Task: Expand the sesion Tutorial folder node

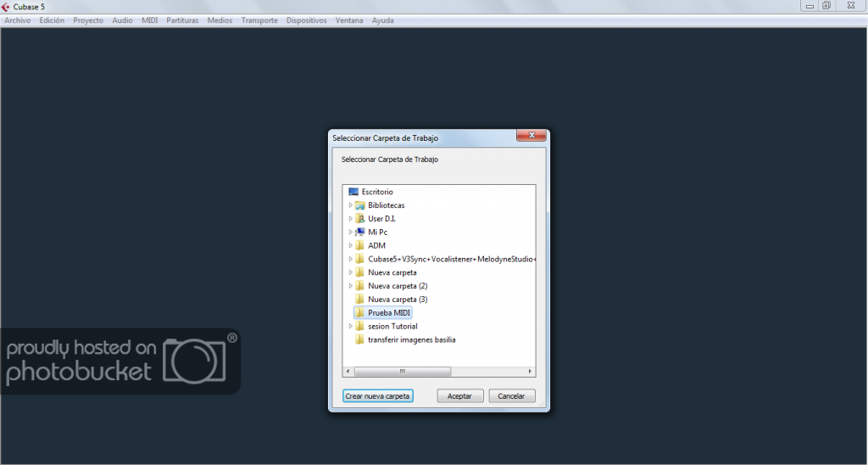Action: click(x=350, y=327)
